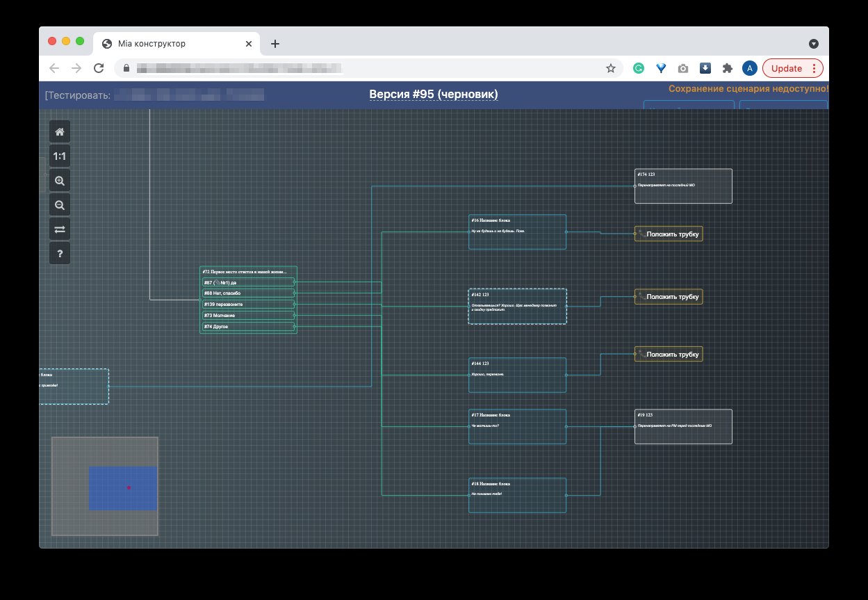Viewport: 868px width, 600px height.
Task: Reload the page in the browser
Action: [x=99, y=68]
